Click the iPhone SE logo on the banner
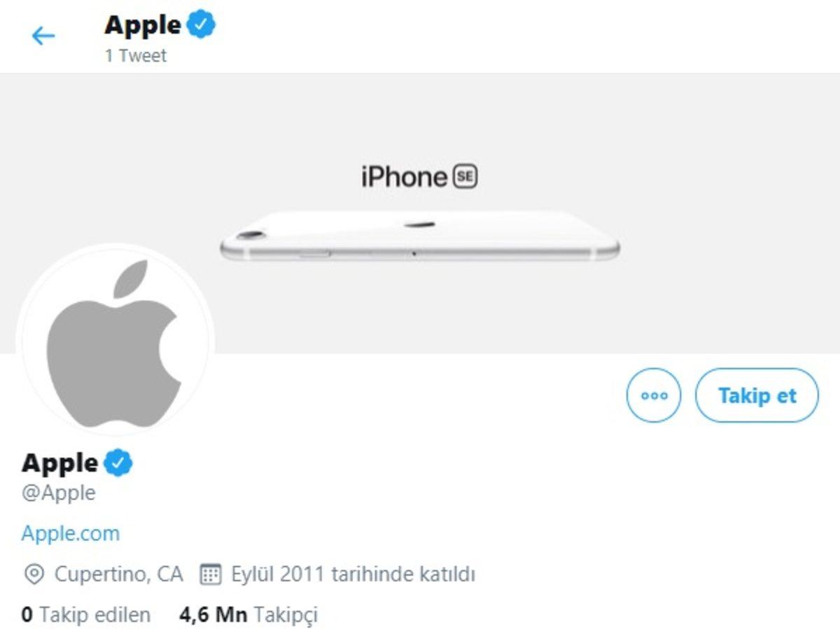The height and width of the screenshot is (629, 840). [419, 176]
